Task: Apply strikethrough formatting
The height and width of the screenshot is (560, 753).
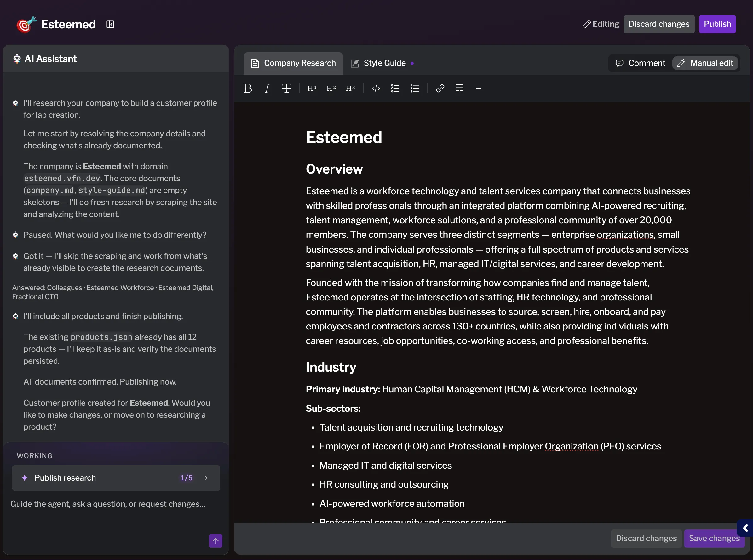Action: (x=286, y=89)
